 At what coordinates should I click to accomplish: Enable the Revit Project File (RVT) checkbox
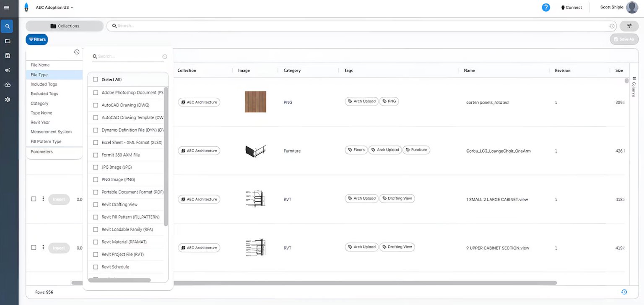coord(95,254)
